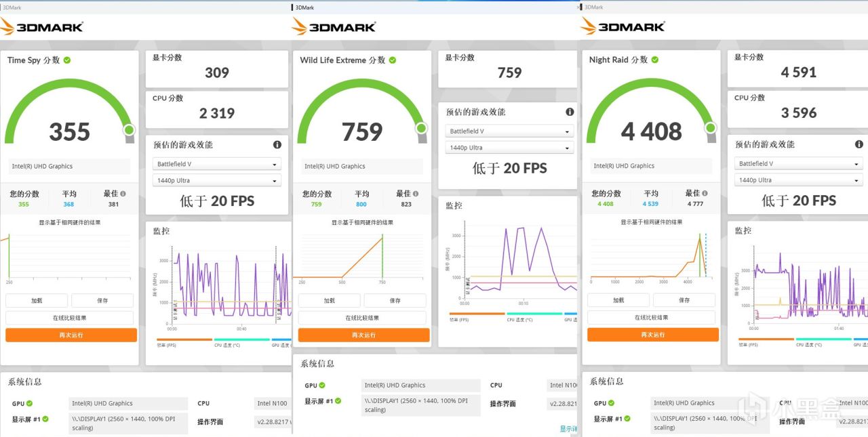
Task: Click info icon next to 最佳 381
Action: (x=123, y=194)
